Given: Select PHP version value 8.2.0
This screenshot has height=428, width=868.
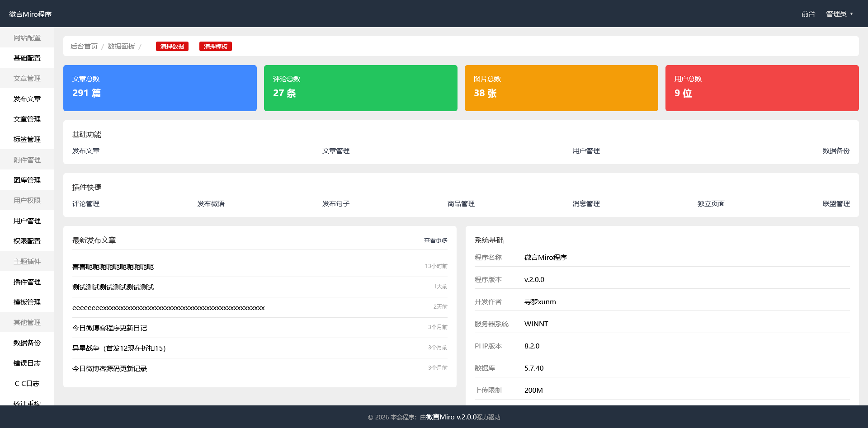Looking at the screenshot, I should click(532, 346).
